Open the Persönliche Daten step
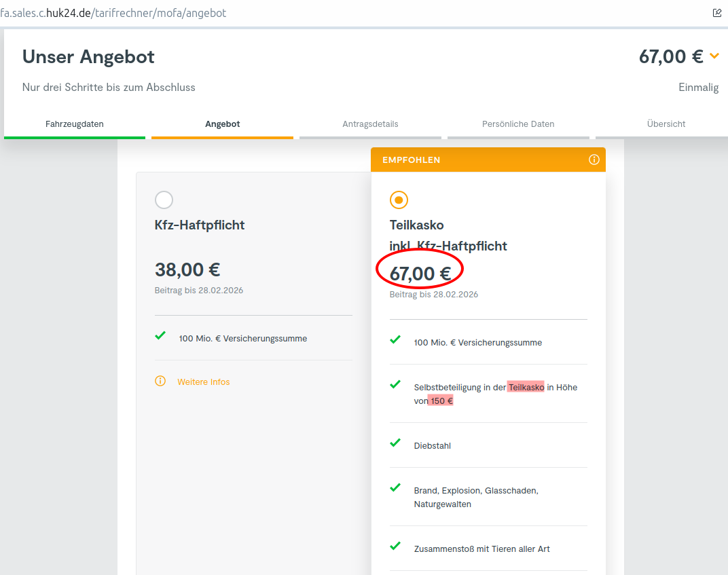 pos(518,124)
